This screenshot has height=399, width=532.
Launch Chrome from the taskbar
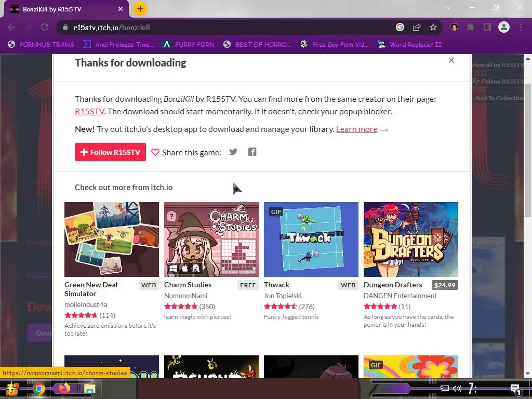(38, 389)
